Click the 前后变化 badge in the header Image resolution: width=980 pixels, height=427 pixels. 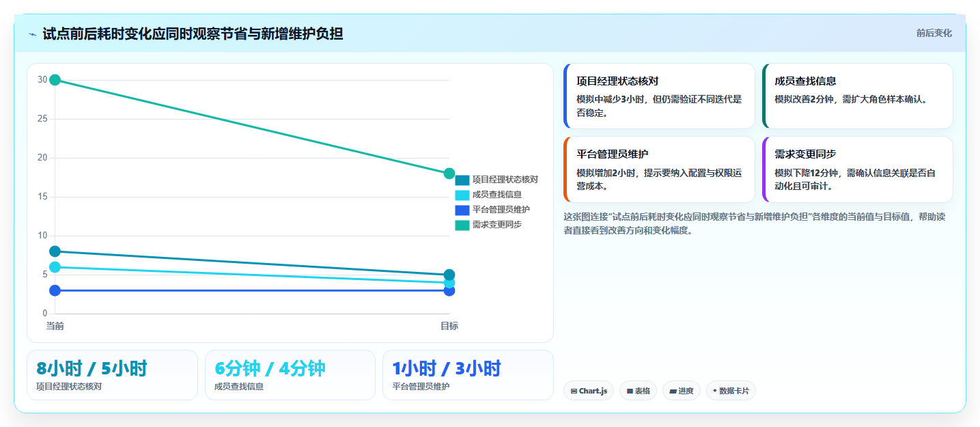(x=934, y=33)
